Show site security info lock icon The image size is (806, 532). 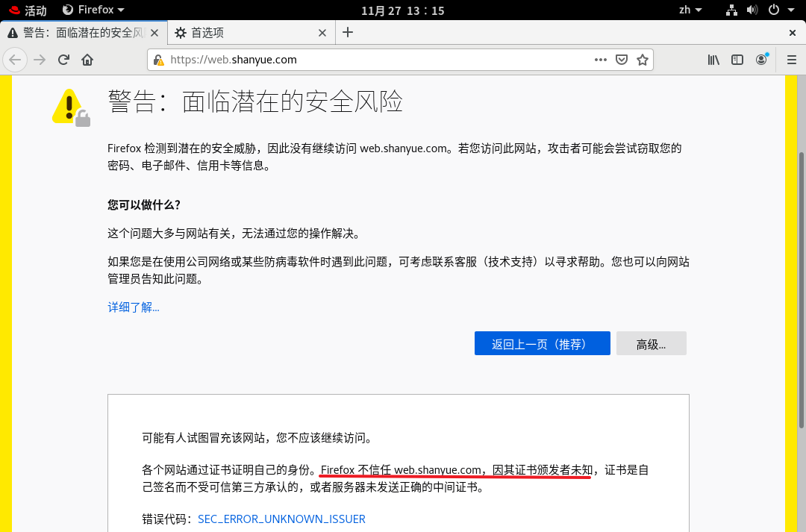coord(159,60)
